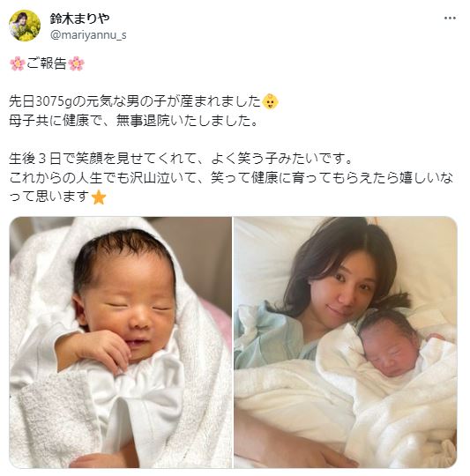Open the three-dot more options menu
The height and width of the screenshot is (476, 470).
click(x=450, y=19)
